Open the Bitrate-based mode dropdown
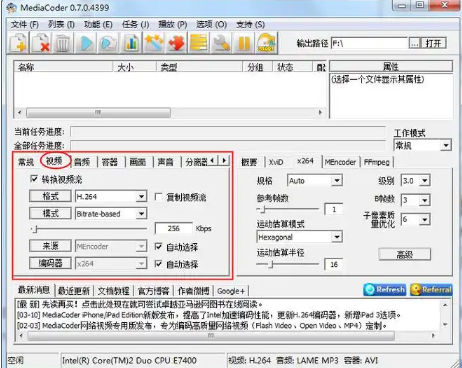The width and height of the screenshot is (462, 368). [142, 214]
